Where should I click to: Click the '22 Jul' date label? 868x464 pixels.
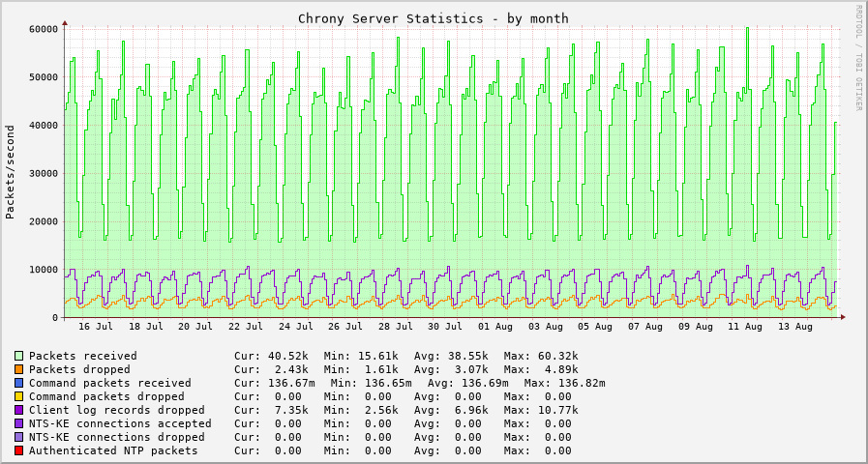click(x=246, y=327)
